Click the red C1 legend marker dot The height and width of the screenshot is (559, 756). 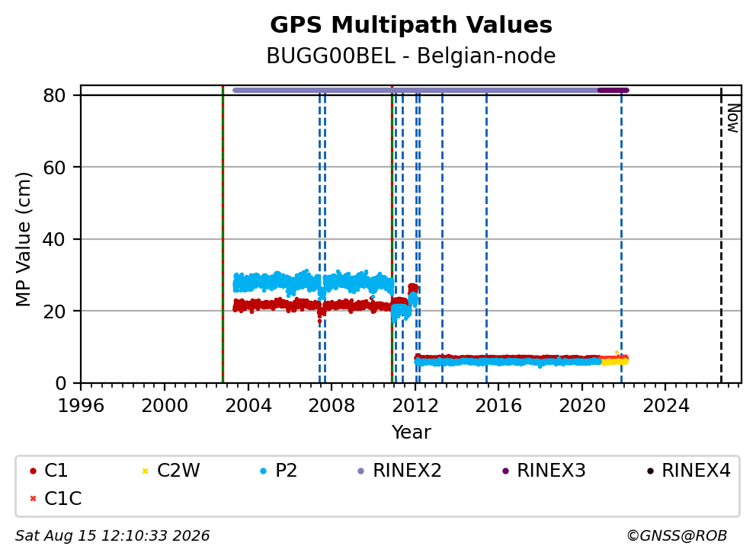tap(33, 471)
